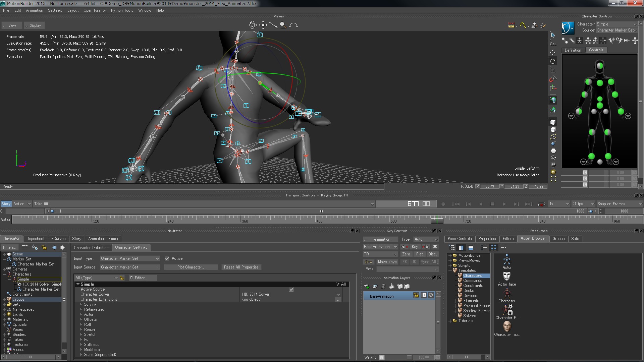Image resolution: width=644 pixels, height=362 pixels.
Task: Open the 24 fps dropdown
Action: click(583, 204)
